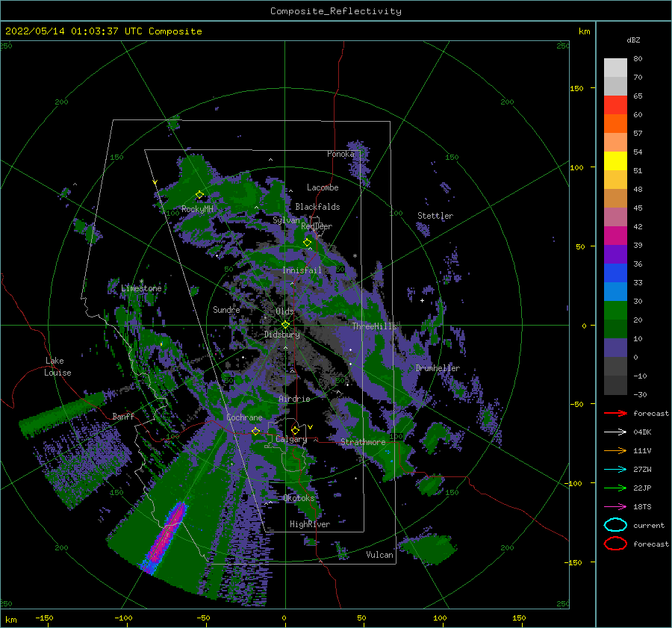Pick the red 65 dBZ color swatch
Screen dimensions: 672x628
[x=615, y=105]
